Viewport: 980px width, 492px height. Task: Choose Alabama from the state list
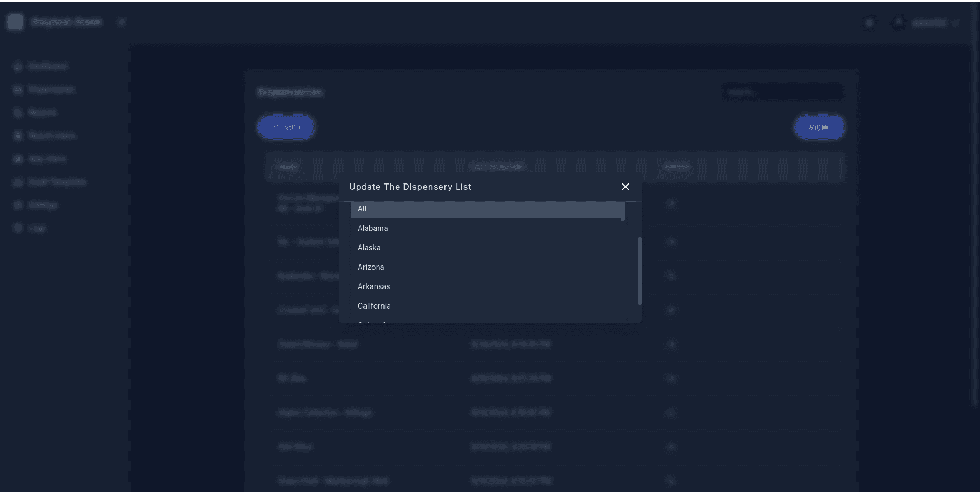(488, 228)
